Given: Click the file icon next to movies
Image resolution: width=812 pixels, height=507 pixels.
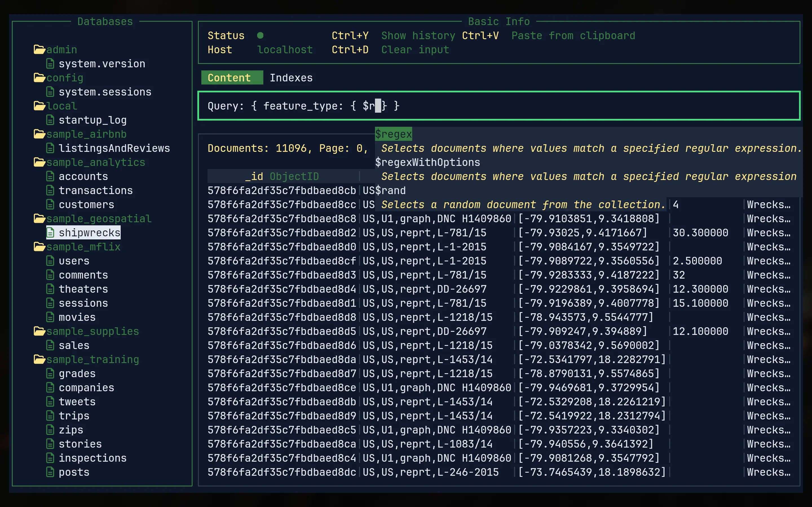Looking at the screenshot, I should click(51, 317).
